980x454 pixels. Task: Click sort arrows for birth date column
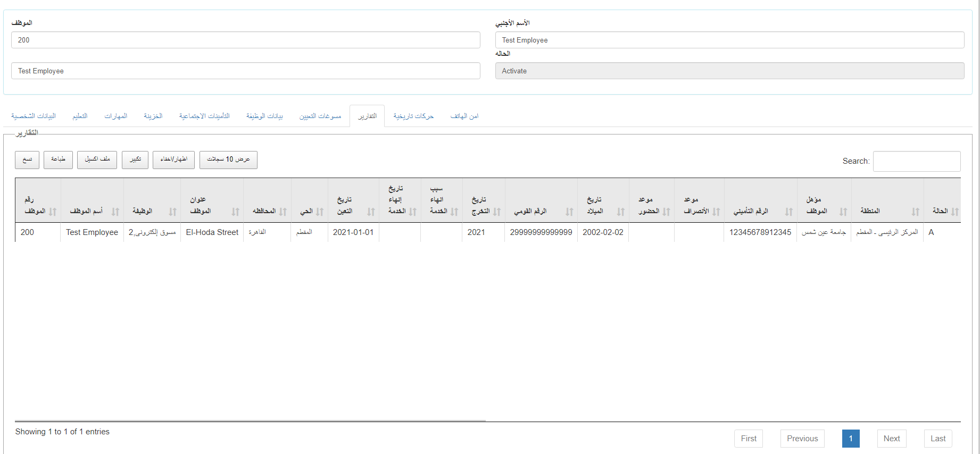click(x=620, y=212)
